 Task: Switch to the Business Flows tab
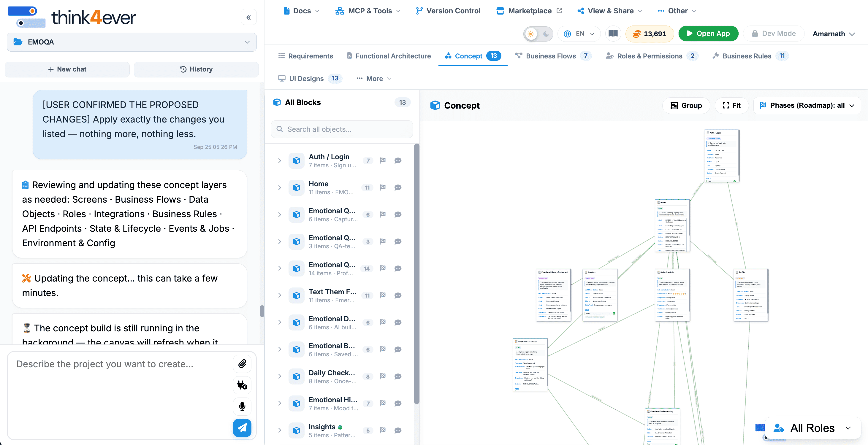554,56
